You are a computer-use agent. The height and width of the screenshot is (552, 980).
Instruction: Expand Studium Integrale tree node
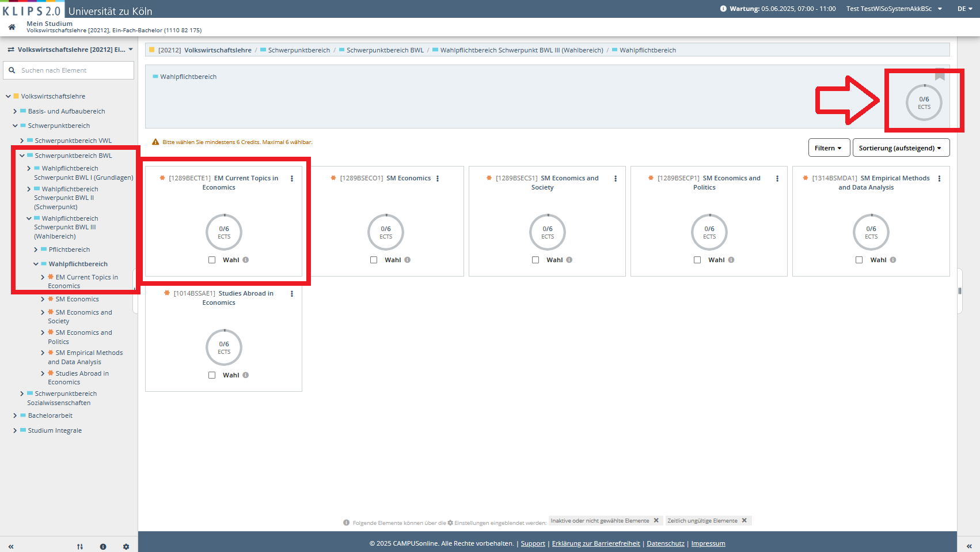coord(15,430)
